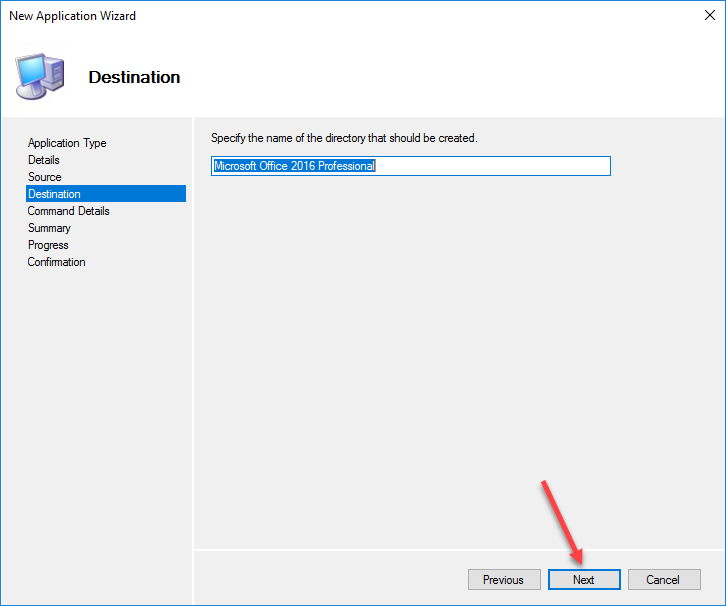The image size is (726, 606).
Task: Click the computer wizard icon in the header
Action: 40,75
